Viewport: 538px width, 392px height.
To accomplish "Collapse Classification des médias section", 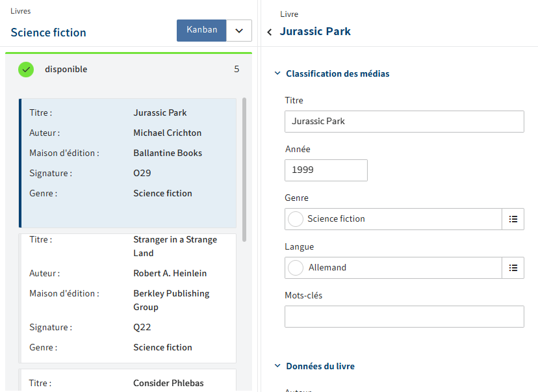I will [x=277, y=73].
